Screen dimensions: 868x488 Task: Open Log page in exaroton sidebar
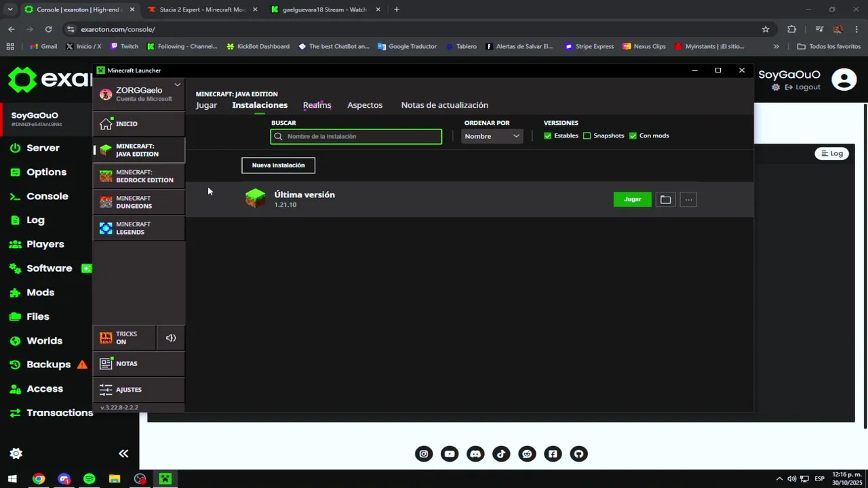35,220
